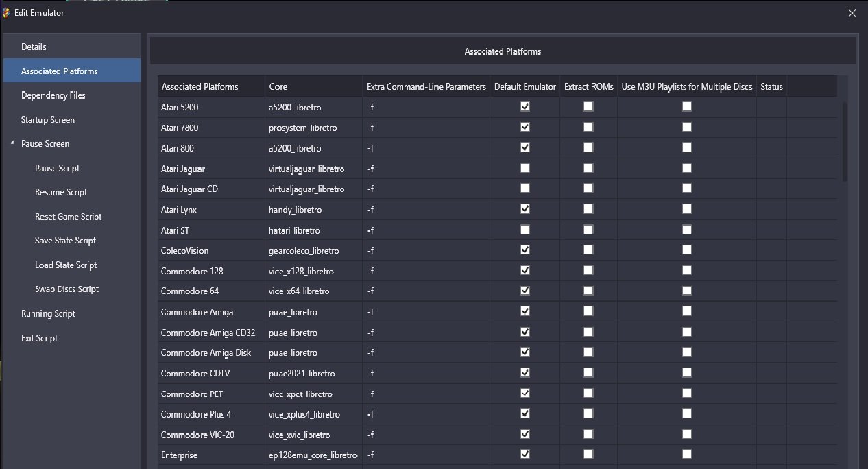Viewport: 868px width, 469px height.
Task: Uncheck Default Emulator for Commodore 128
Action: click(x=525, y=270)
